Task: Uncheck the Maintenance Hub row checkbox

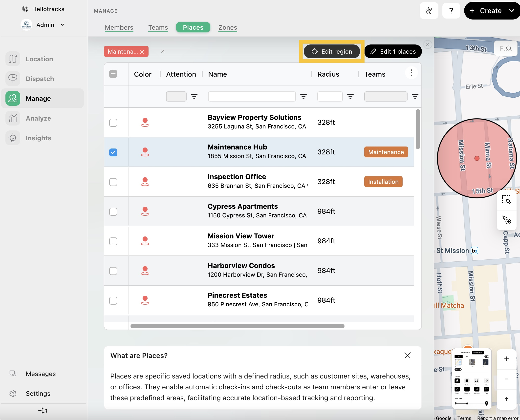Action: (113, 152)
